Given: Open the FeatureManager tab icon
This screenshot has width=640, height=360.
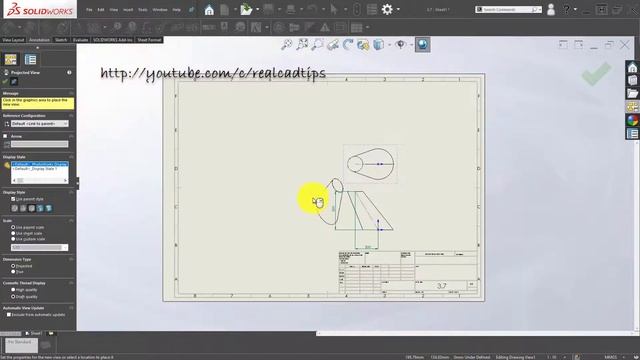Looking at the screenshot, I should click(x=11, y=60).
